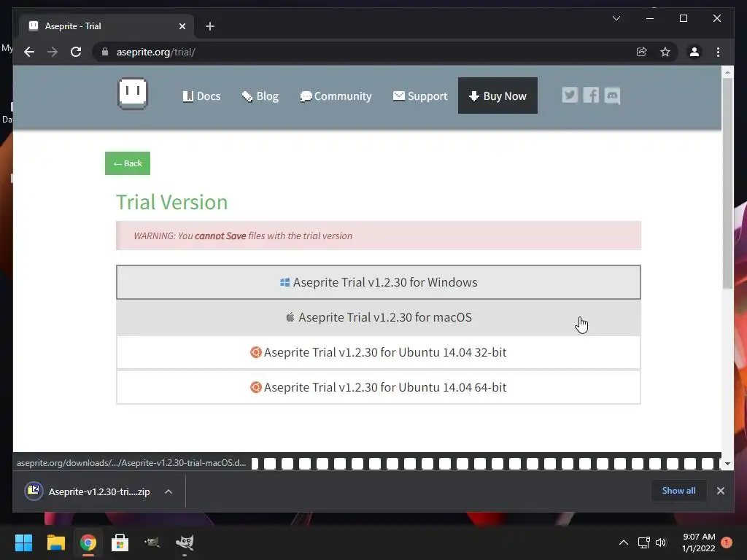This screenshot has height=560, width=747.
Task: Open the Chrome profile icon
Action: (694, 52)
